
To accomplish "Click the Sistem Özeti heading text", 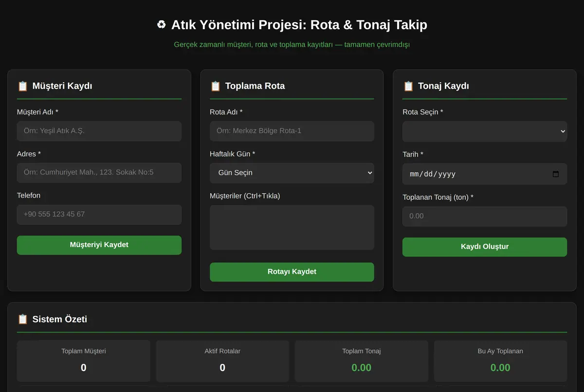I will click(60, 319).
